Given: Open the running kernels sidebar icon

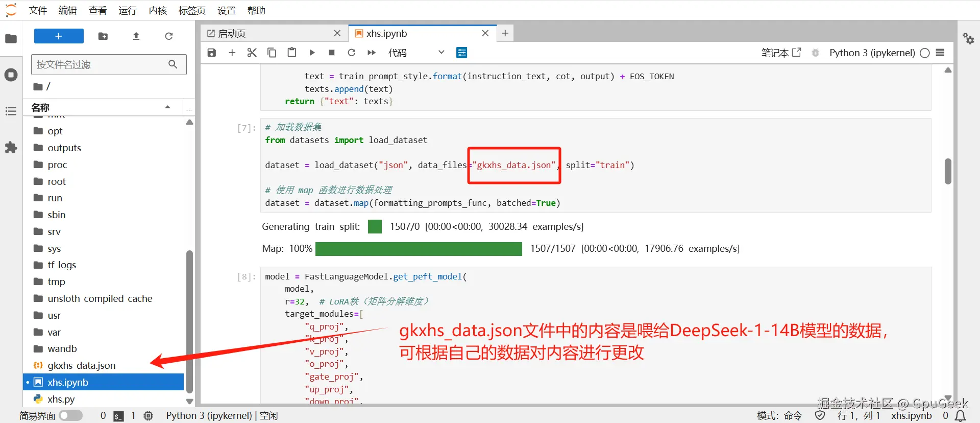Looking at the screenshot, I should [11, 75].
